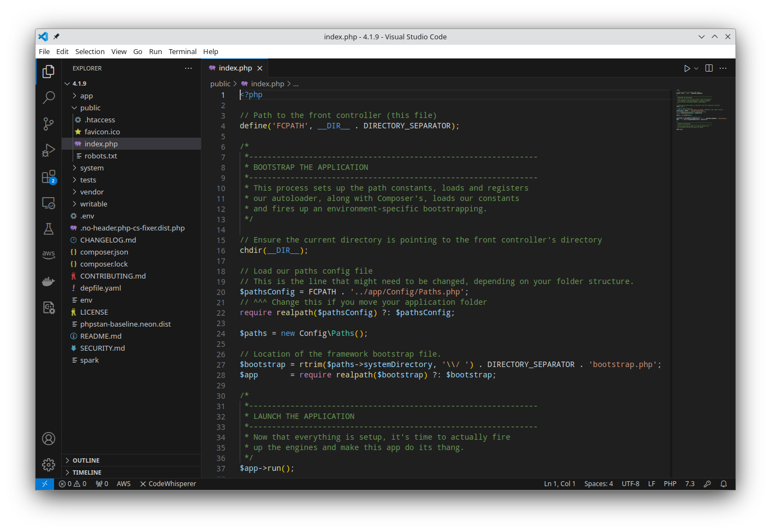The height and width of the screenshot is (532, 771).
Task: Open CHANGELOG.md file
Action: click(131, 240)
